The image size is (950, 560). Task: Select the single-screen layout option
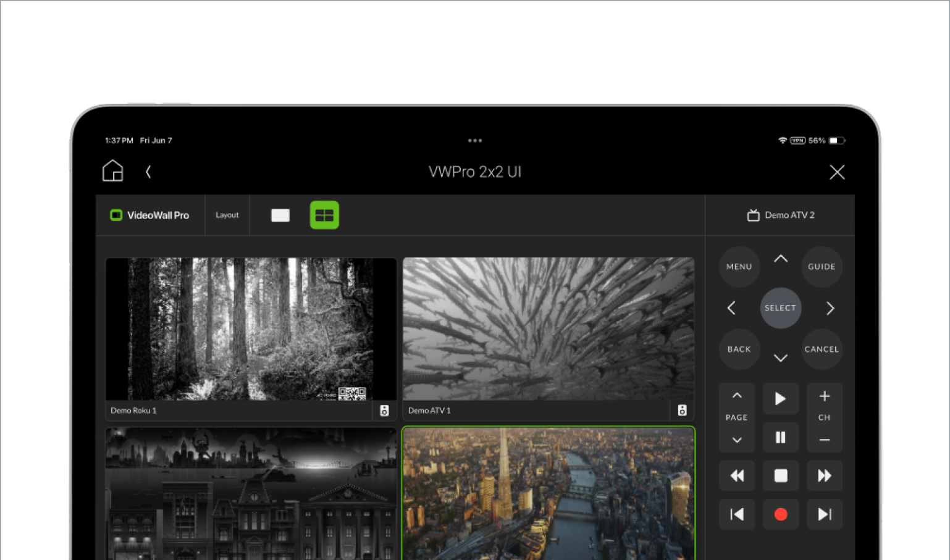point(280,215)
